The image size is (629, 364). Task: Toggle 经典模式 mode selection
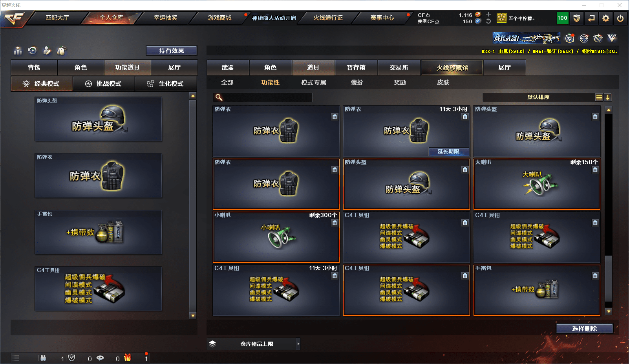pos(42,84)
